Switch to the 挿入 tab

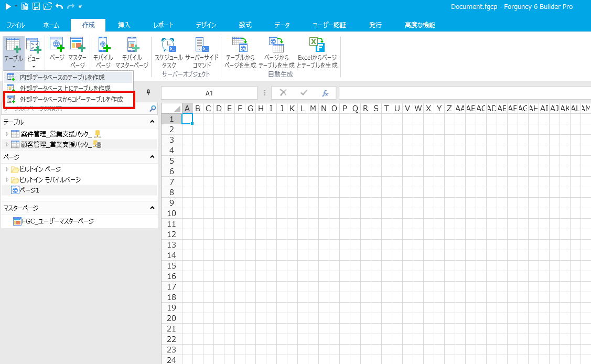(x=124, y=25)
